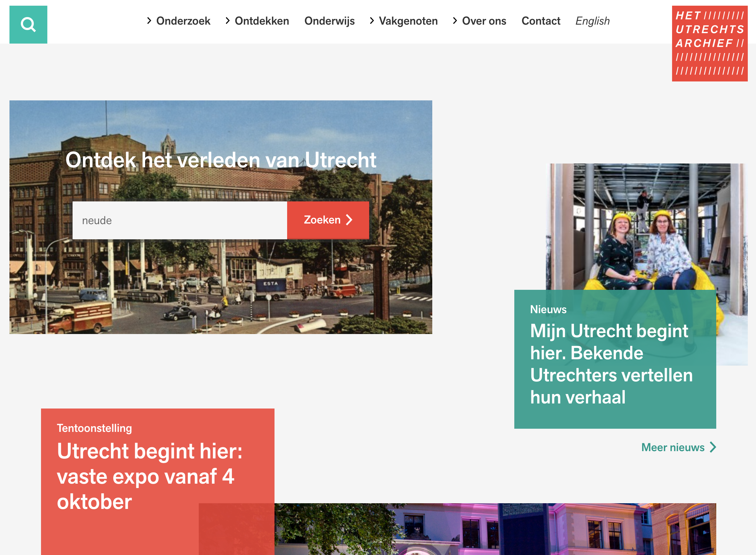Click the search field containing neude
This screenshot has height=555, width=756.
[180, 220]
